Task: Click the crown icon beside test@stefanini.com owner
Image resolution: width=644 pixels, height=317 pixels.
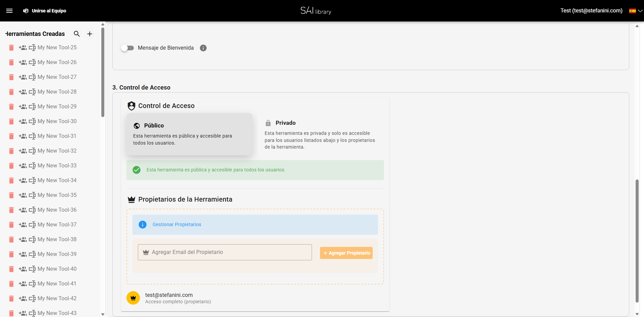Action: coord(133,298)
